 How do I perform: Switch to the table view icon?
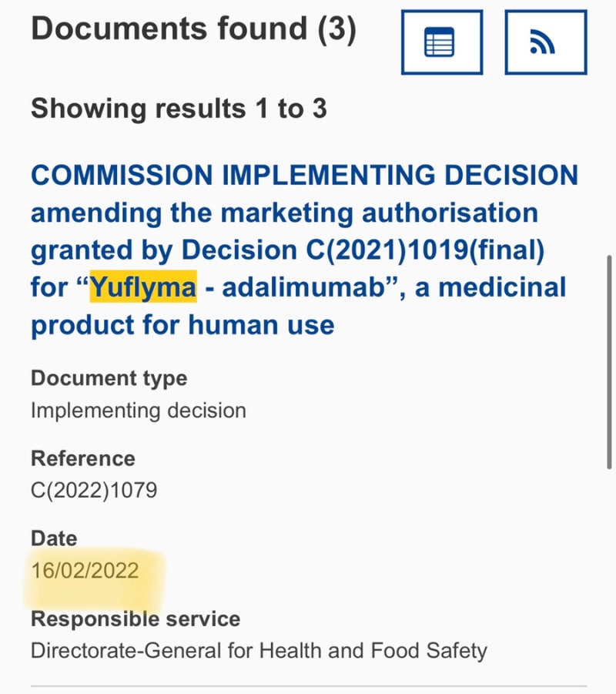tap(441, 42)
